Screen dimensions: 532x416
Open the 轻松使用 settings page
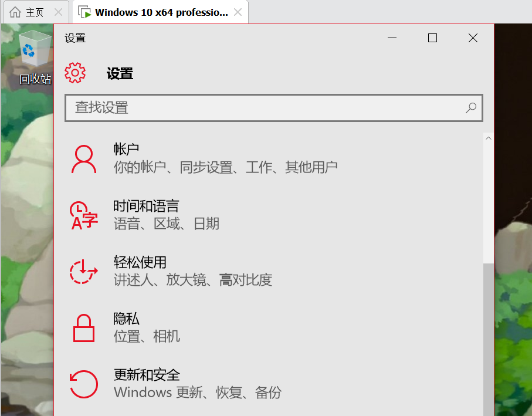point(140,262)
